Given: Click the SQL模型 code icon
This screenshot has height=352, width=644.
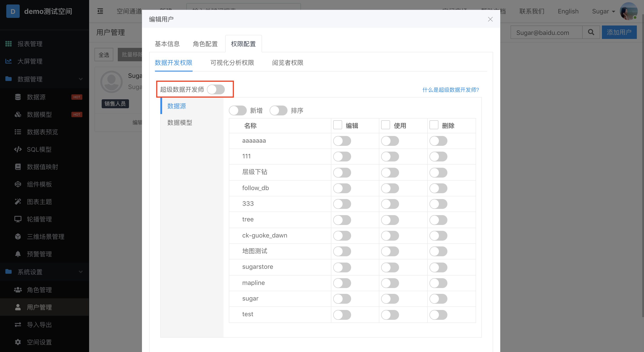Looking at the screenshot, I should click(x=18, y=149).
